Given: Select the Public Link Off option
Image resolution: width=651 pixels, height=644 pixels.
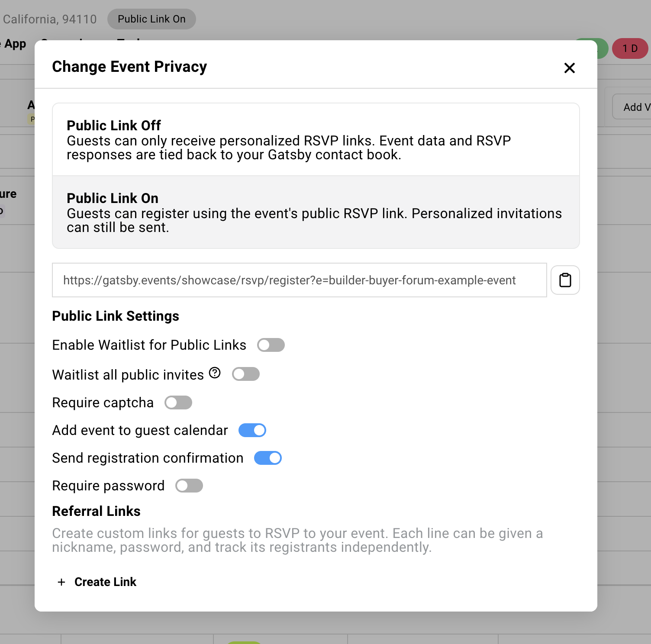Looking at the screenshot, I should tap(316, 139).
